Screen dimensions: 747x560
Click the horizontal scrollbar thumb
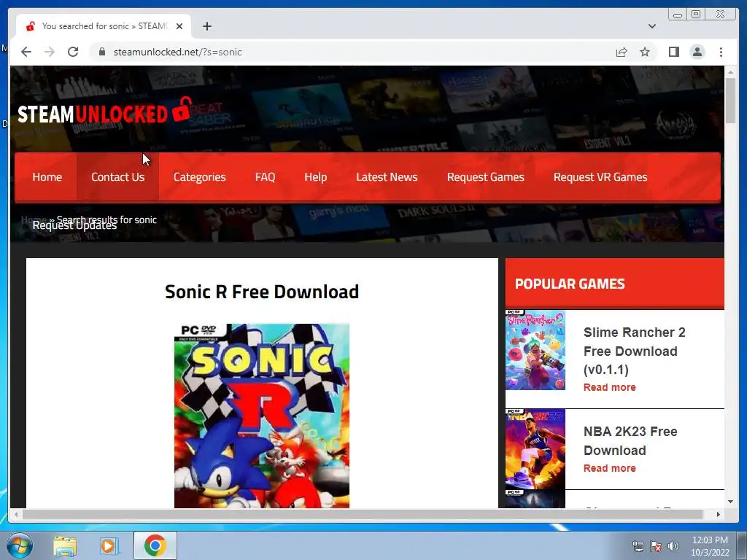(x=363, y=514)
